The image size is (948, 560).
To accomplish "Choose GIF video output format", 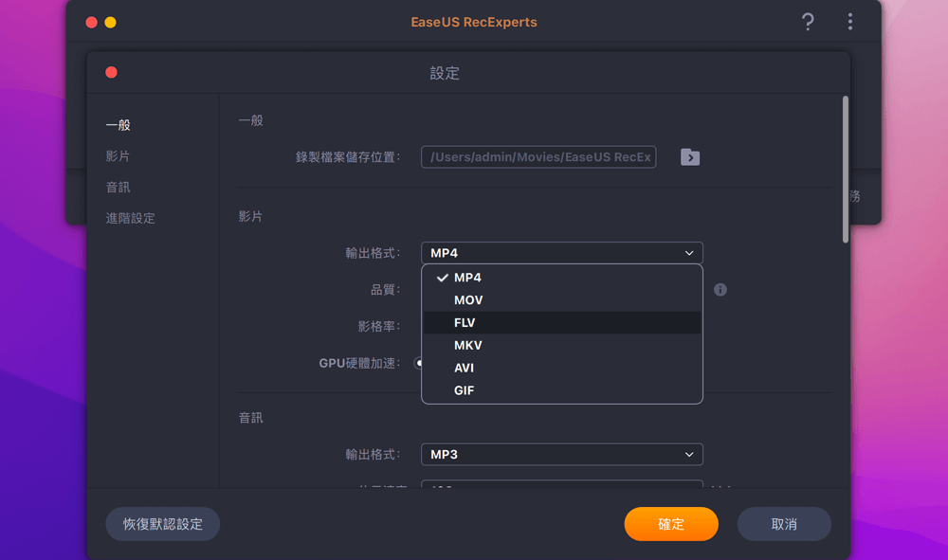I will pos(561,390).
